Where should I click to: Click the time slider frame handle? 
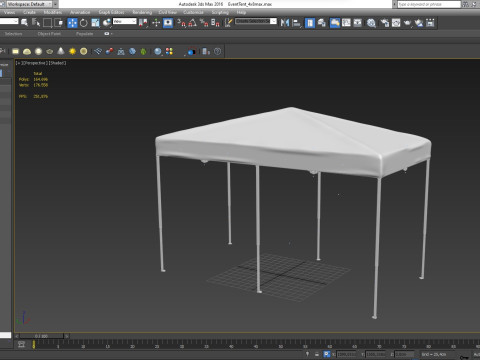(41, 336)
